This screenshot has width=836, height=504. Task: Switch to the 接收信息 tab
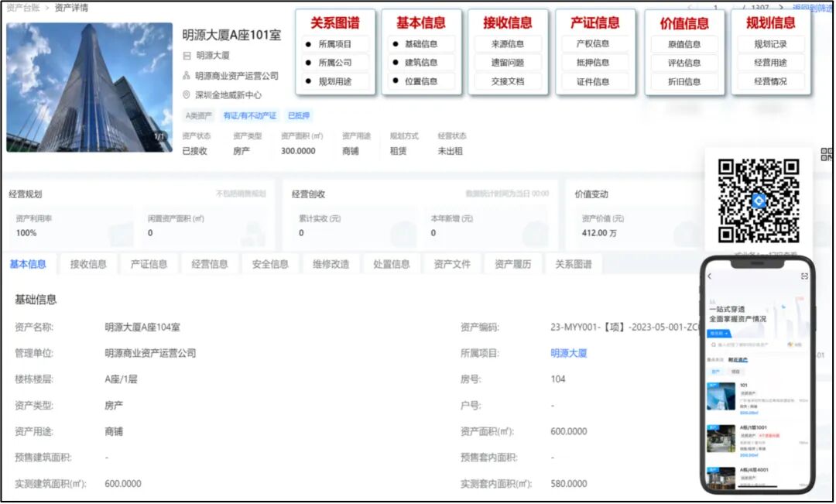(88, 264)
